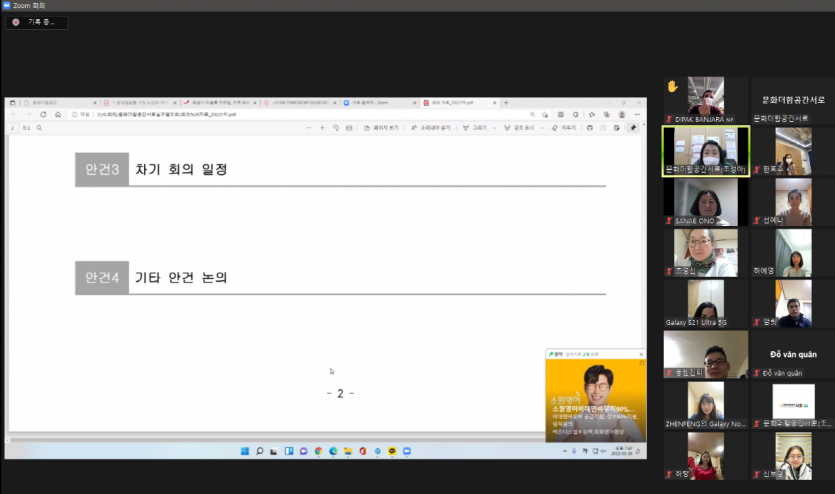Image resolution: width=835 pixels, height=494 pixels.
Task: Click the 소리내어 읽기 read aloud button
Action: click(x=434, y=128)
